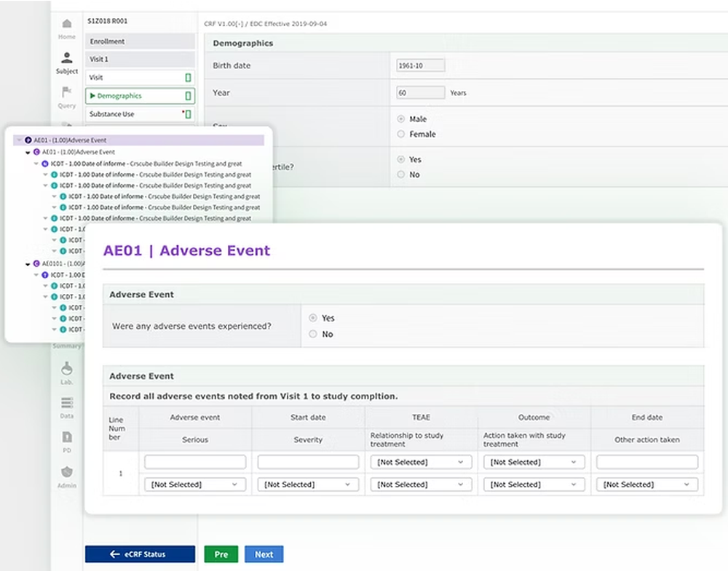Open the Visit 1 section
The height and width of the screenshot is (571, 728).
(140, 59)
